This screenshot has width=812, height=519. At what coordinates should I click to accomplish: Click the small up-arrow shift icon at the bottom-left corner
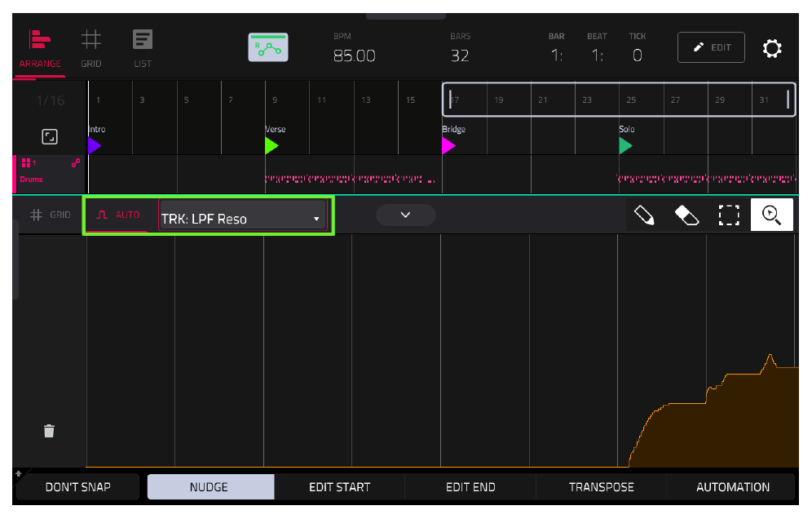point(19,473)
